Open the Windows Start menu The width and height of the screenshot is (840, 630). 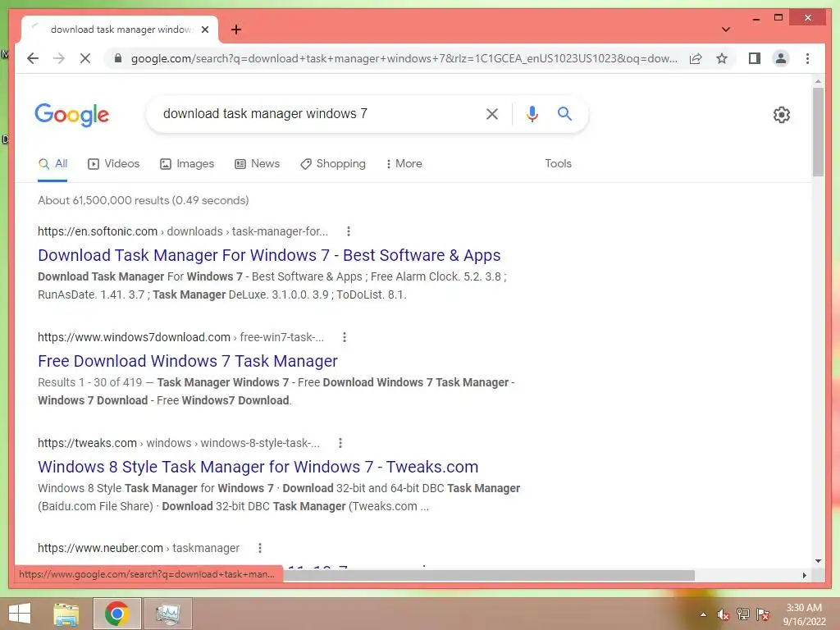click(x=20, y=614)
